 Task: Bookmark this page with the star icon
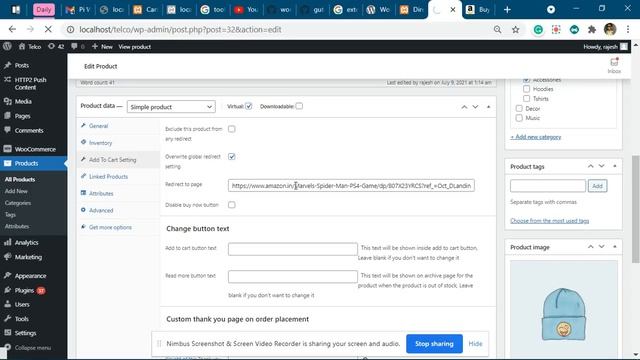[516, 29]
